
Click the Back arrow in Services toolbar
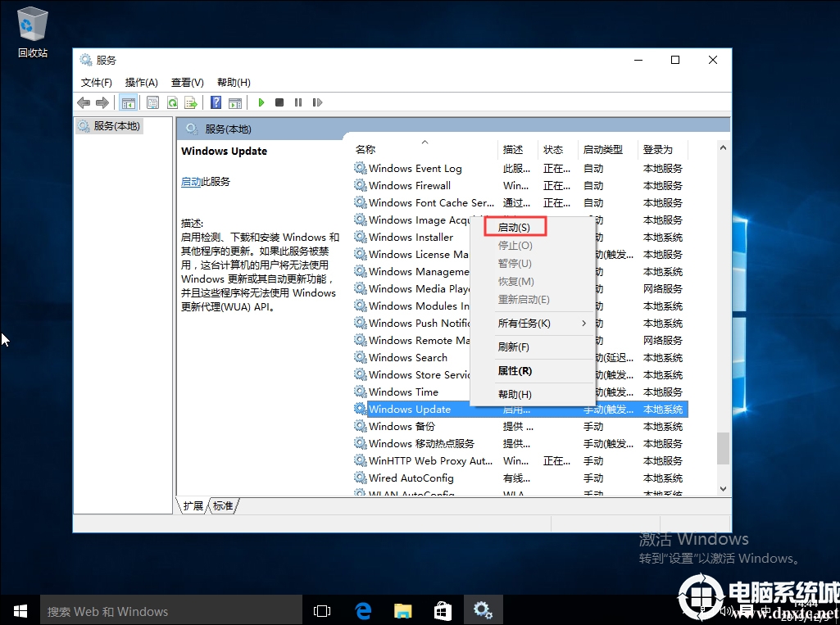tap(84, 102)
